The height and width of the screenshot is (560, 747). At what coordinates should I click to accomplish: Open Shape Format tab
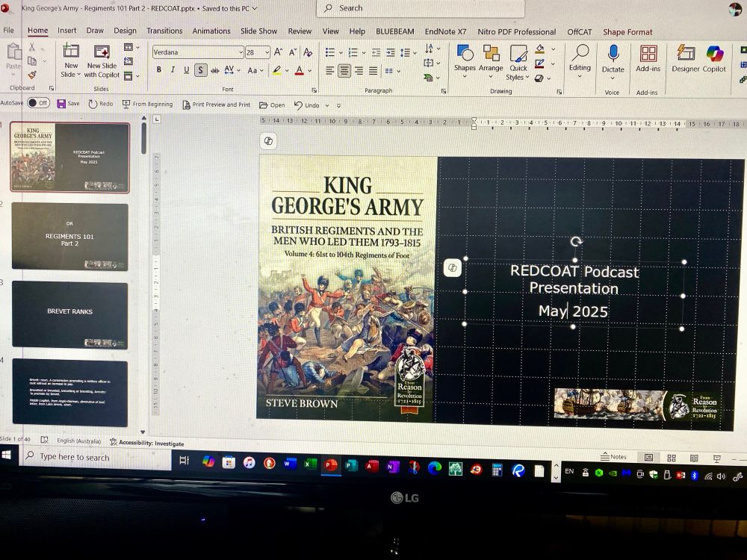pos(627,32)
